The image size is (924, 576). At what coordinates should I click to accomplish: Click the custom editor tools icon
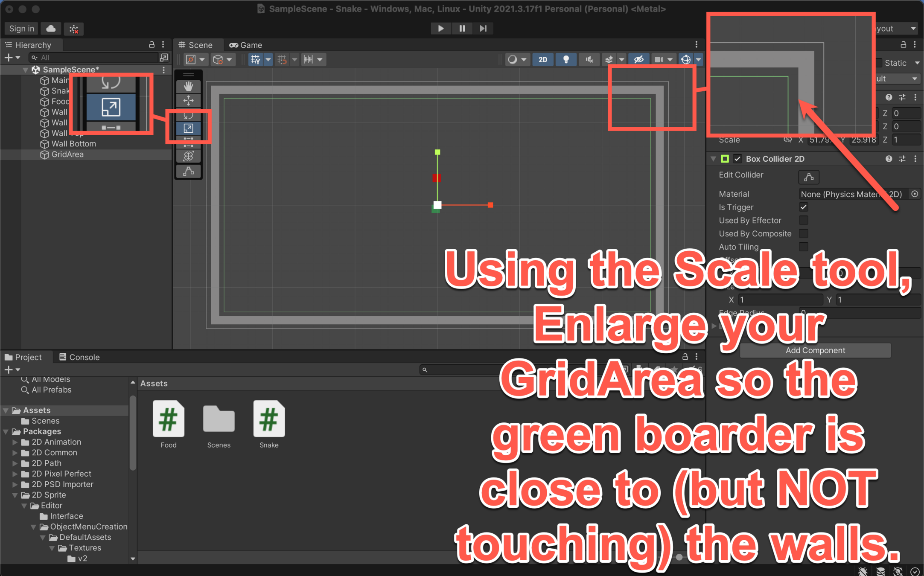188,172
